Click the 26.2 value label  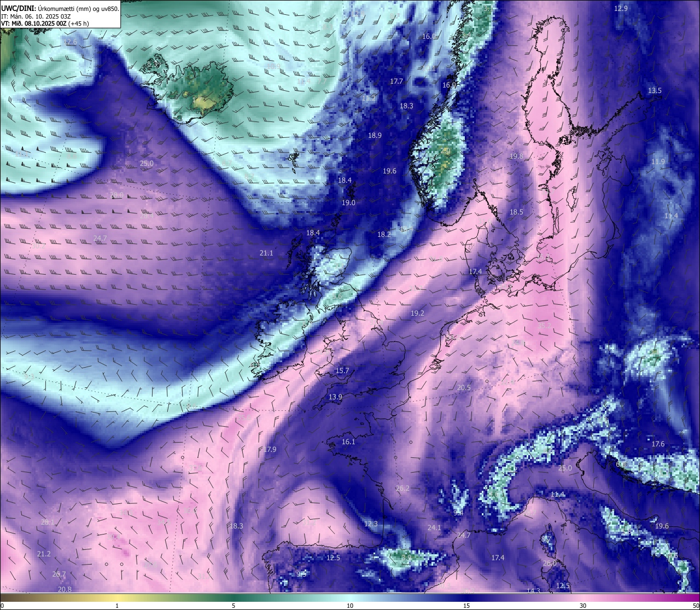click(402, 488)
